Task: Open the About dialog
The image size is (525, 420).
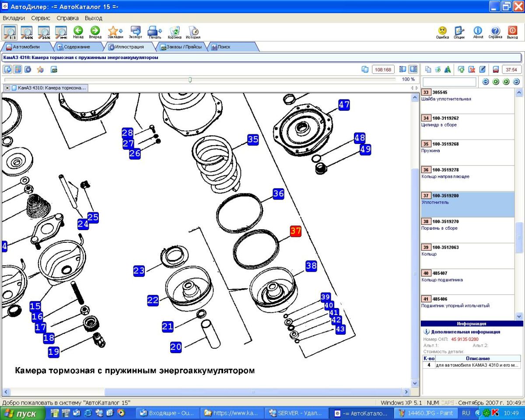Action: 478,32
